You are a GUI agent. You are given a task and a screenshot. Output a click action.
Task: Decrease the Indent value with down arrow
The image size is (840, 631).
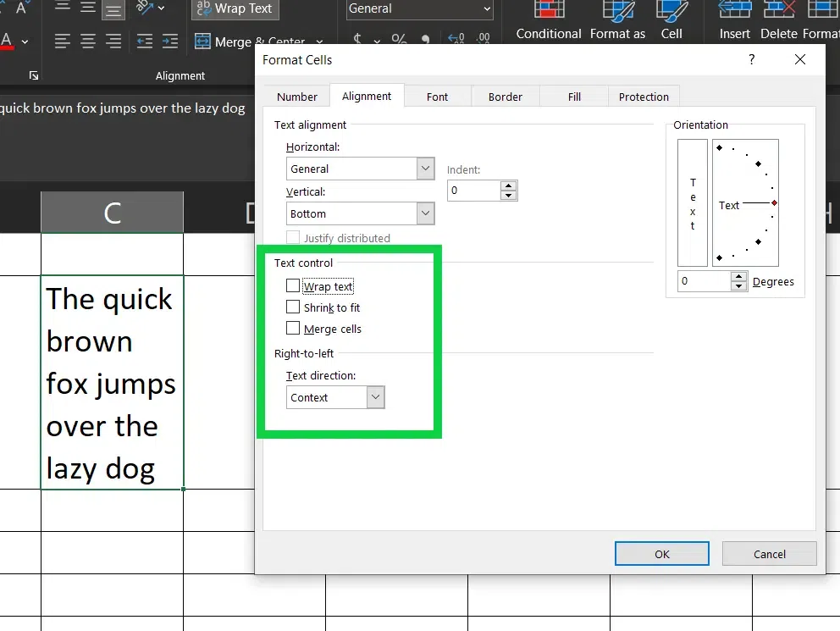[x=508, y=196]
